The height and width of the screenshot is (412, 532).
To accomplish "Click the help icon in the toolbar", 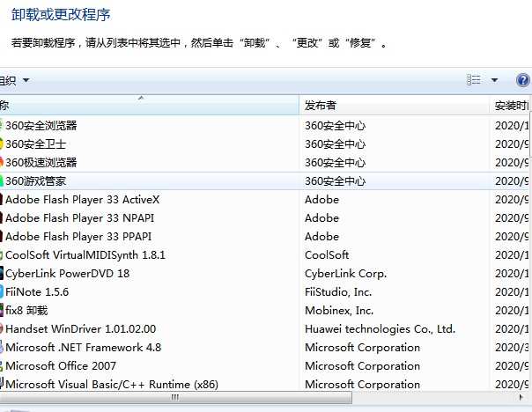I will [x=522, y=80].
